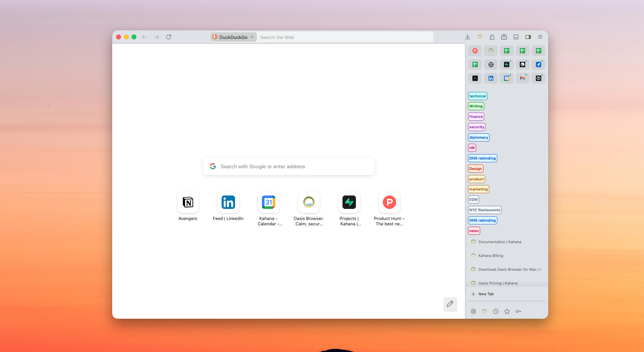Image resolution: width=644 pixels, height=352 pixels.
Task: Select the news tag
Action: pos(474,231)
